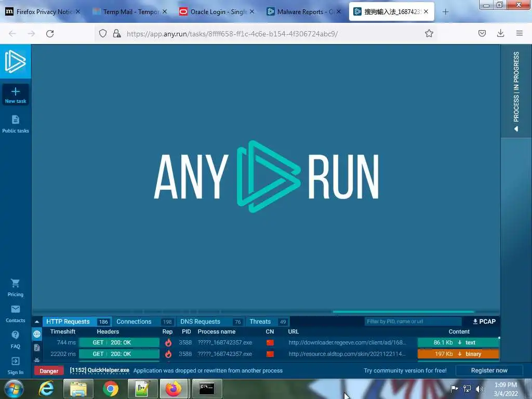Image resolution: width=532 pixels, height=399 pixels.
Task: Open Public tasks in the sidebar
Action: click(x=15, y=124)
